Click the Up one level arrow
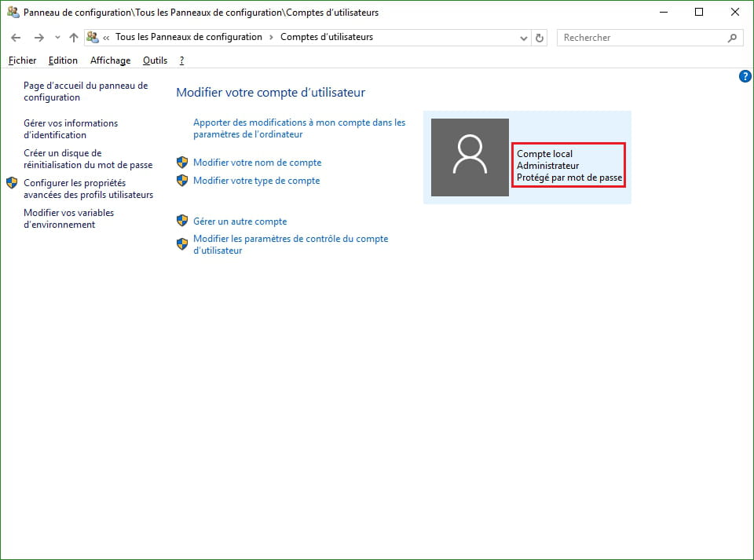 pyautogui.click(x=74, y=38)
